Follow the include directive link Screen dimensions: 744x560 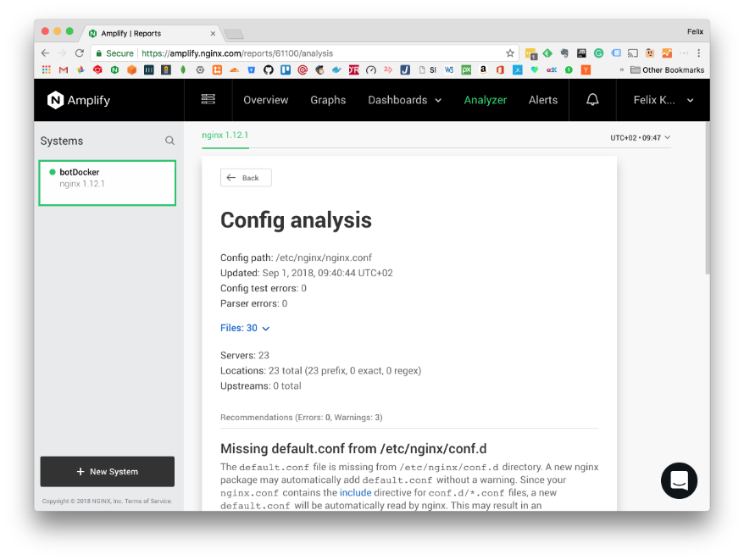(355, 492)
